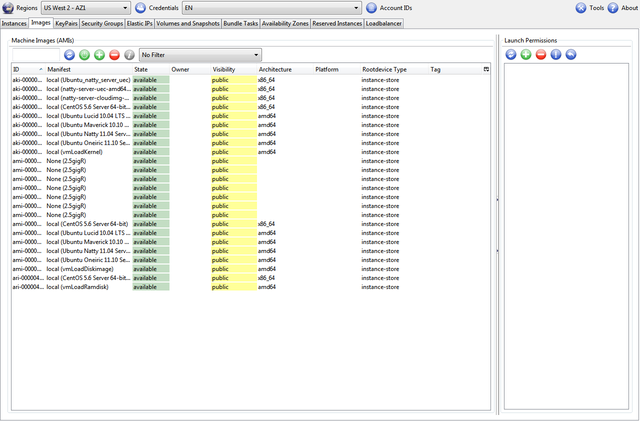Screen dimensions: 640x421
Task: Open the Credentials dropdown showing EN
Action: tap(271, 8)
